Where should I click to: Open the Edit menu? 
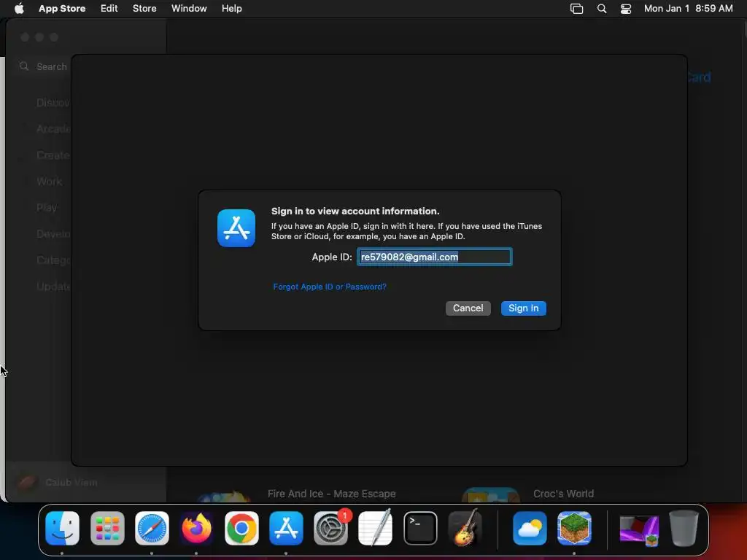109,9
